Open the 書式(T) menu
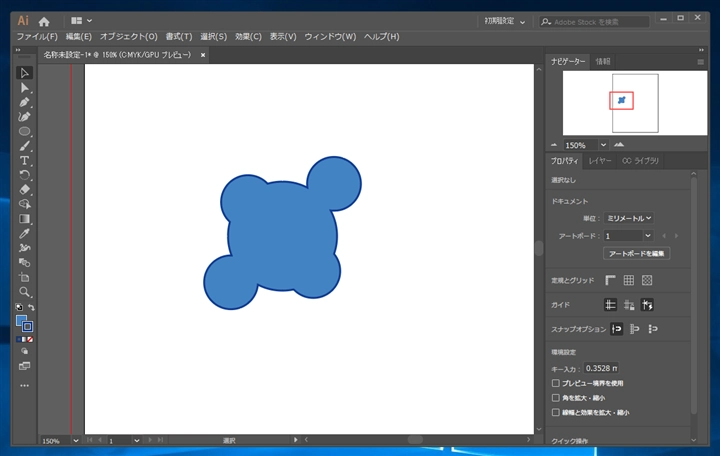720x456 pixels. click(x=179, y=36)
